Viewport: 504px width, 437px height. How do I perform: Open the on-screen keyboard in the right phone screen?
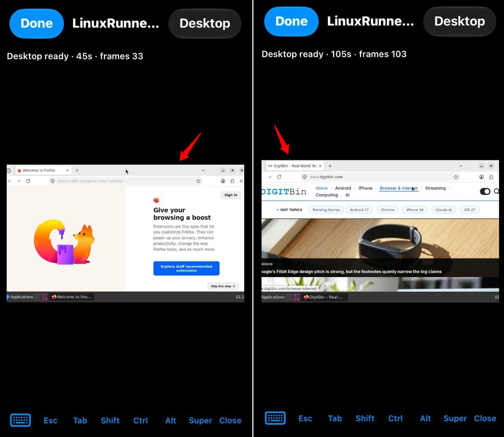275,418
